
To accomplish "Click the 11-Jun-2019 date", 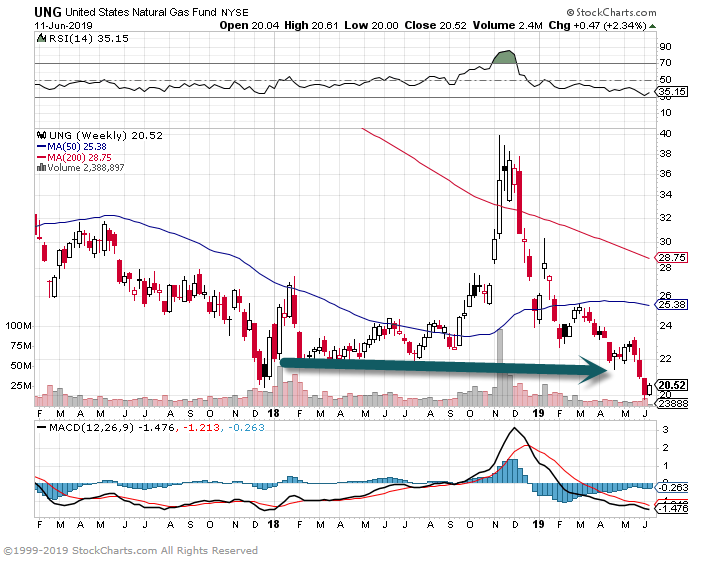I will pos(63,25).
